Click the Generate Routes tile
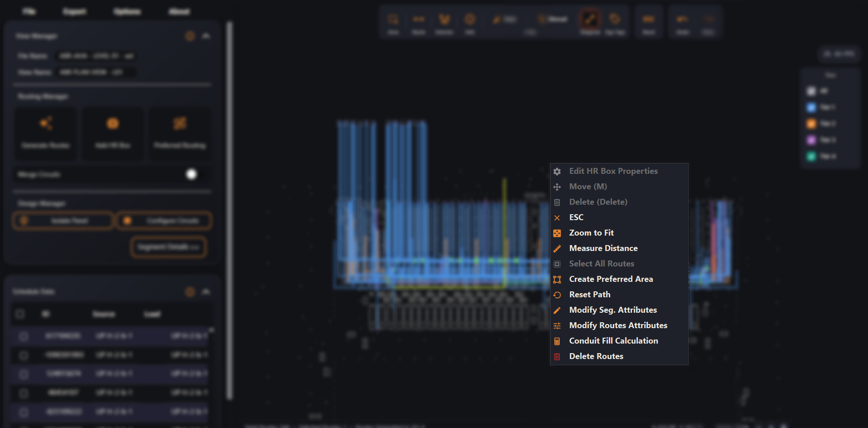Screen dimensions: 868x428 coord(46,133)
